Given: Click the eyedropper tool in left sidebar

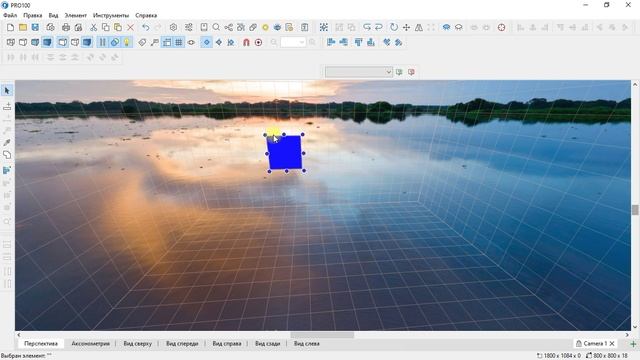Looking at the screenshot, I should pos(7,142).
